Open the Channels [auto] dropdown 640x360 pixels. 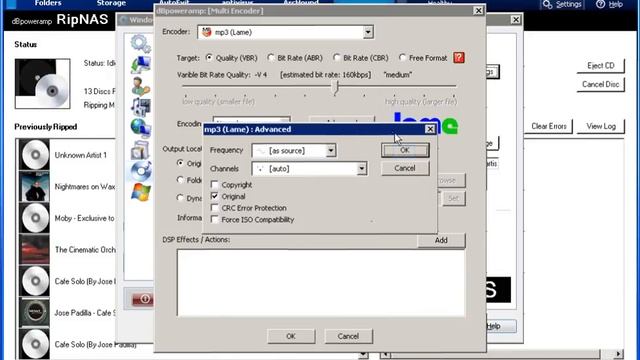pos(362,169)
